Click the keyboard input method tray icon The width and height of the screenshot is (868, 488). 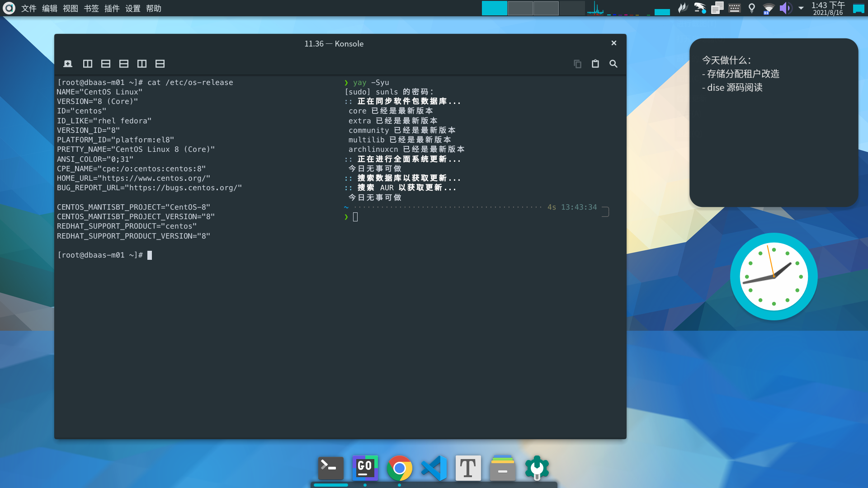point(735,8)
